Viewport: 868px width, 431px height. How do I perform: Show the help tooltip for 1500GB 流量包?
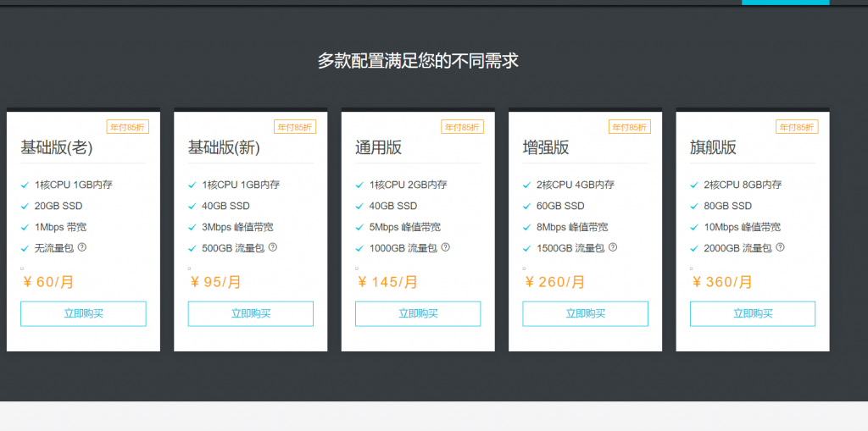coord(613,247)
